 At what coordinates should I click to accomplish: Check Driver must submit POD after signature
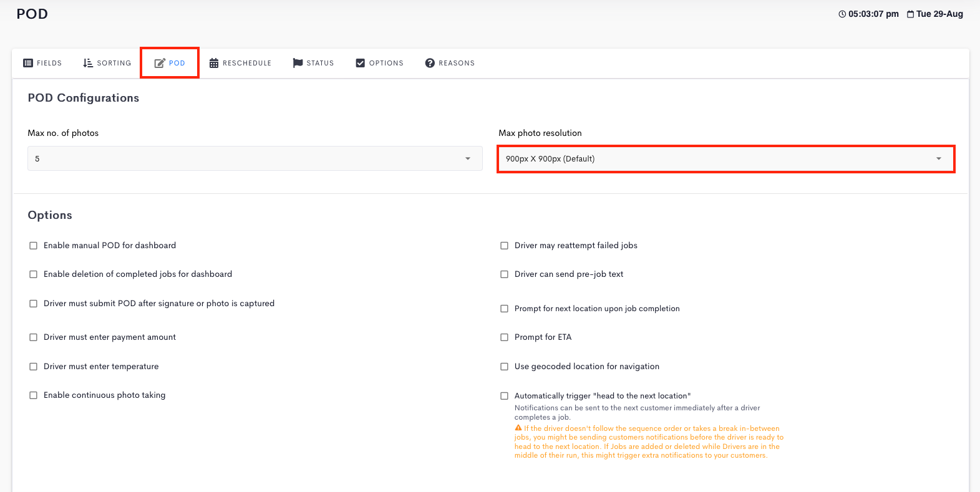point(34,304)
